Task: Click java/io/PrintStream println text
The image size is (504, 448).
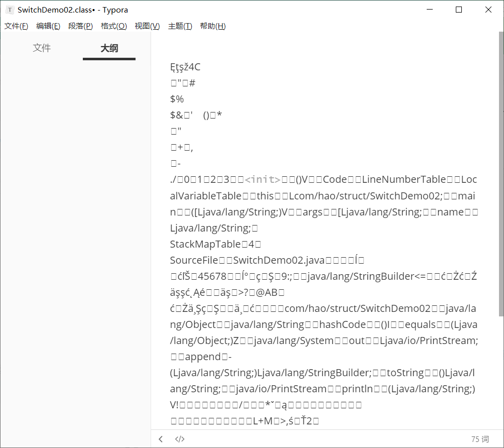Action: coord(304,389)
